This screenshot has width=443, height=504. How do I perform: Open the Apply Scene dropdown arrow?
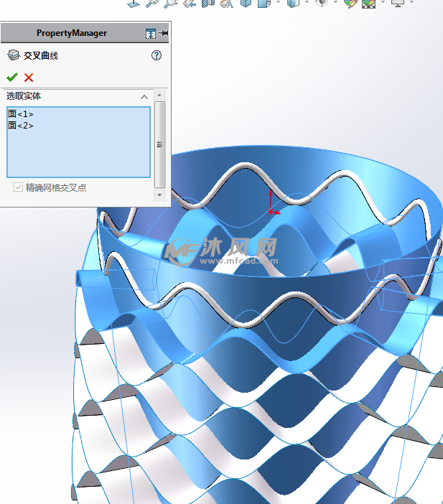[x=383, y=2]
